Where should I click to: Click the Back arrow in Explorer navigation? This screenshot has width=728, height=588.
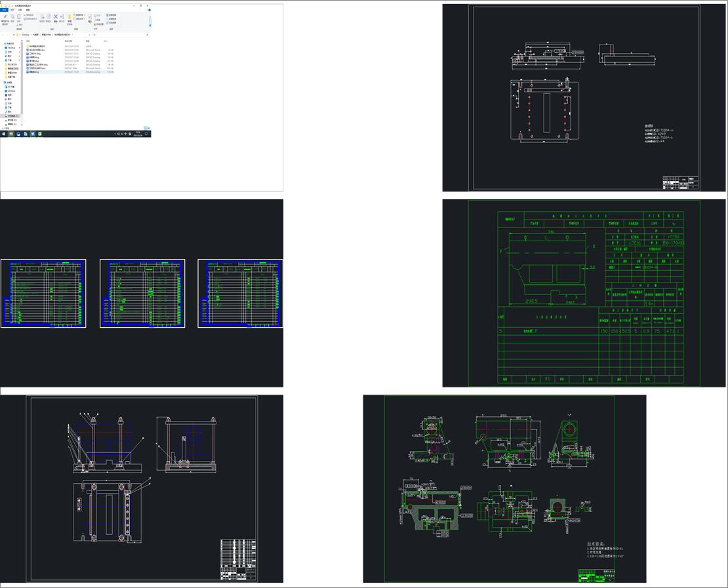coord(3,35)
